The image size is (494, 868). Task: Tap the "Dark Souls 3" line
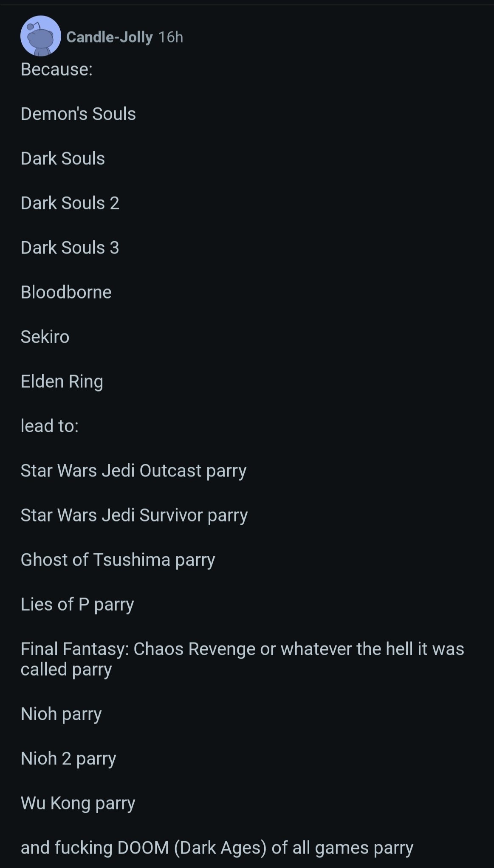pos(70,248)
